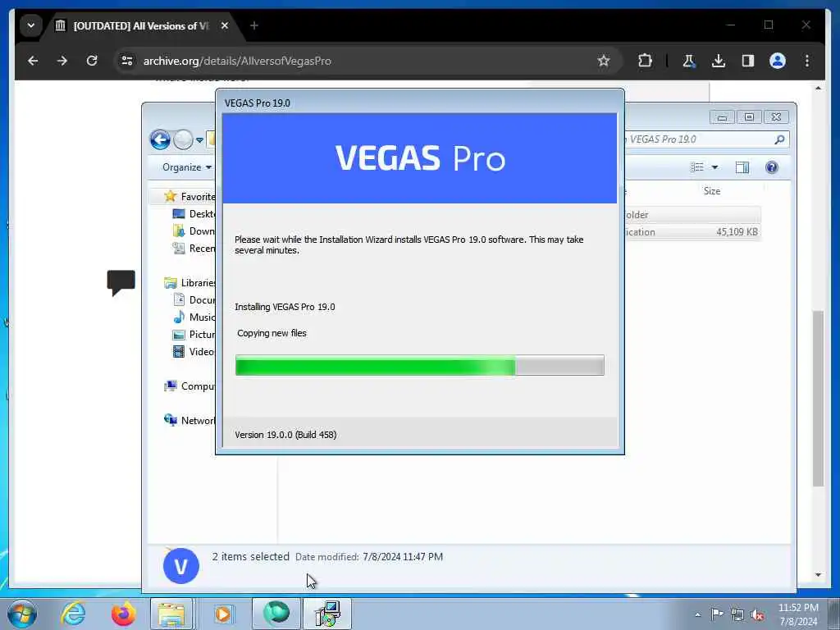
Task: Select the file folder row in Explorer
Action: pos(692,215)
